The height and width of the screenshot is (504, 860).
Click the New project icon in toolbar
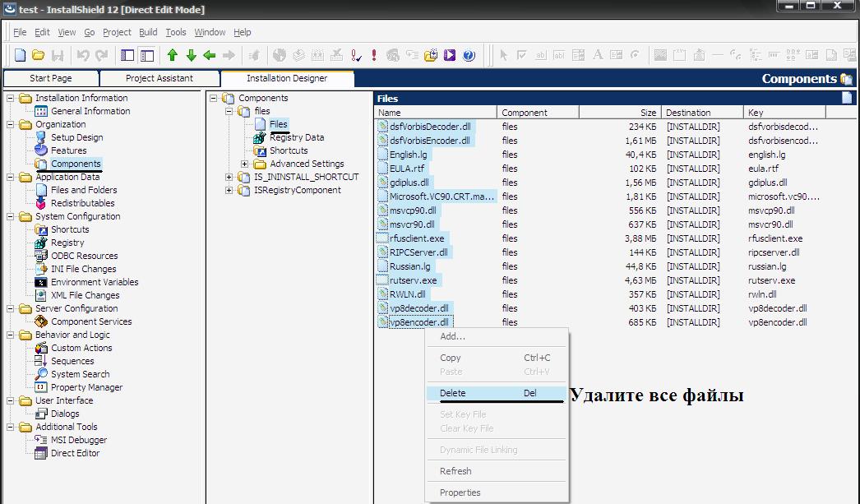21,55
